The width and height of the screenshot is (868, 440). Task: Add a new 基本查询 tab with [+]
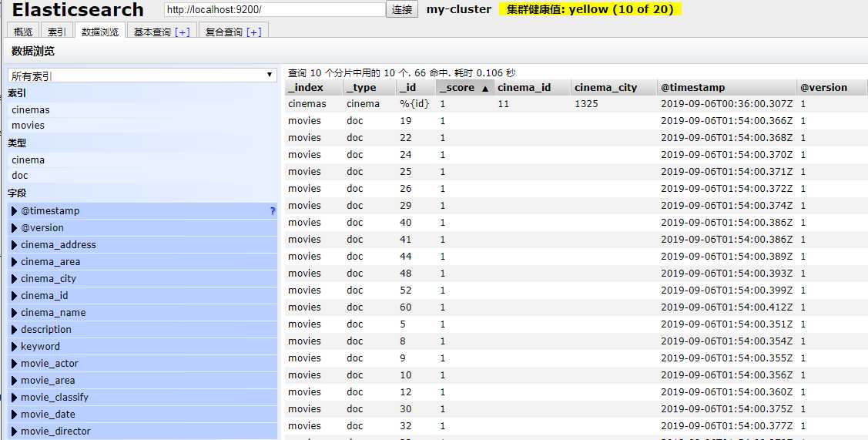[x=182, y=32]
